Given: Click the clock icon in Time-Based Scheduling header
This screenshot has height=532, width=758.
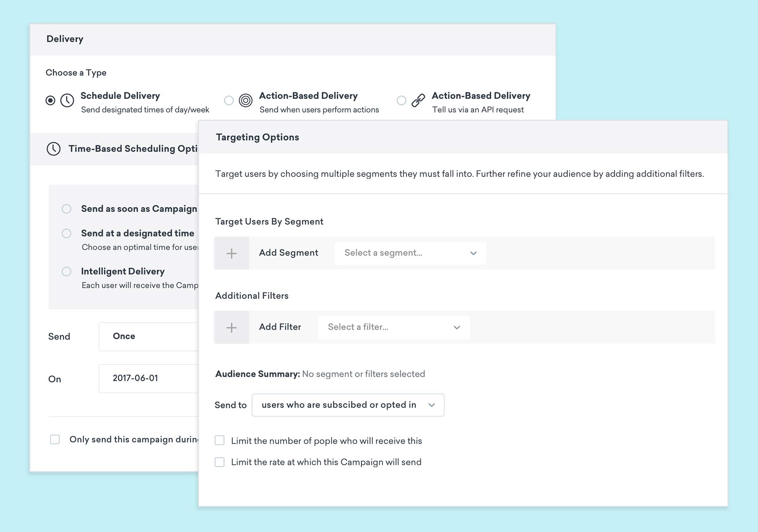Looking at the screenshot, I should (x=54, y=149).
